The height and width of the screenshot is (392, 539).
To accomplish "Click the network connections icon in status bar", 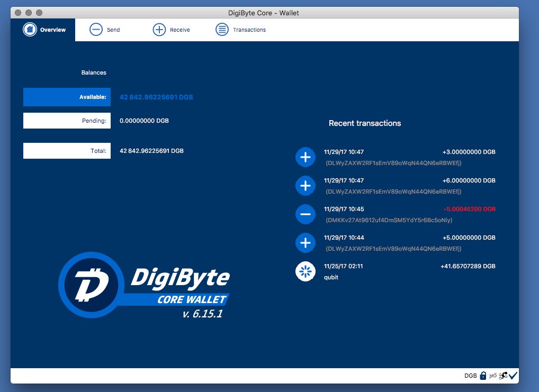I will coord(503,376).
